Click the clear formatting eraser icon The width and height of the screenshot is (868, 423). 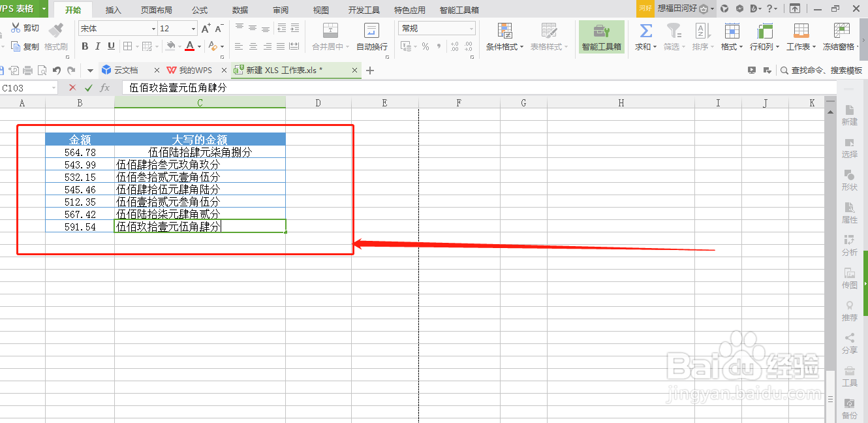point(212,46)
